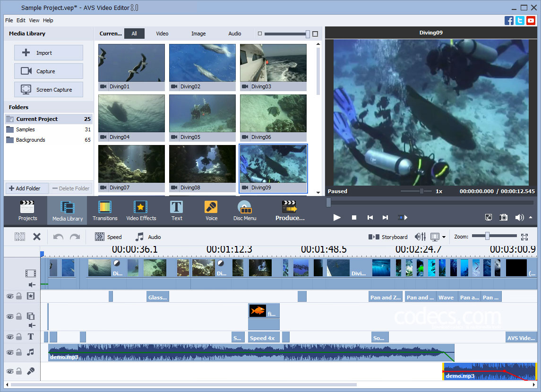
Task: Adjust the timeline Zoom slider
Action: tap(487, 236)
